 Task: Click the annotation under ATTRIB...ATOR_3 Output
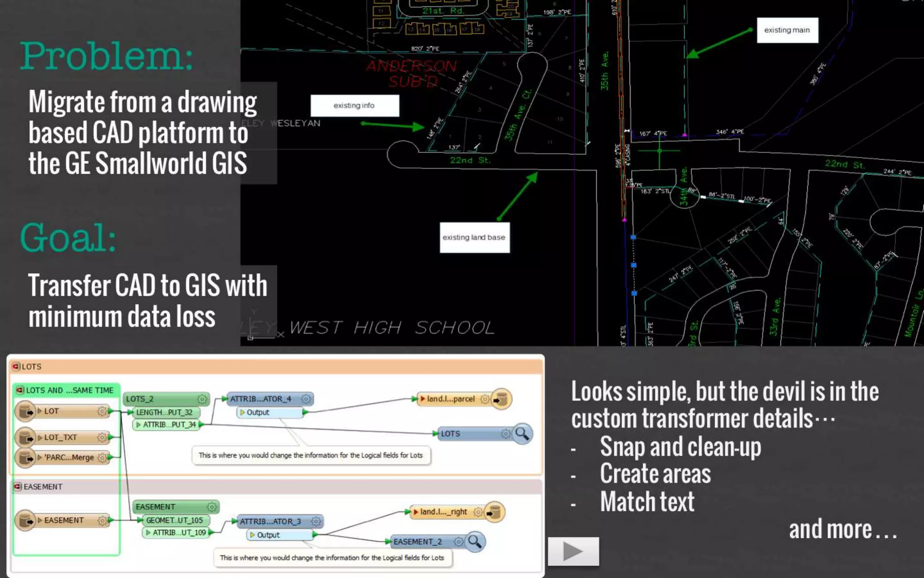[x=332, y=558]
